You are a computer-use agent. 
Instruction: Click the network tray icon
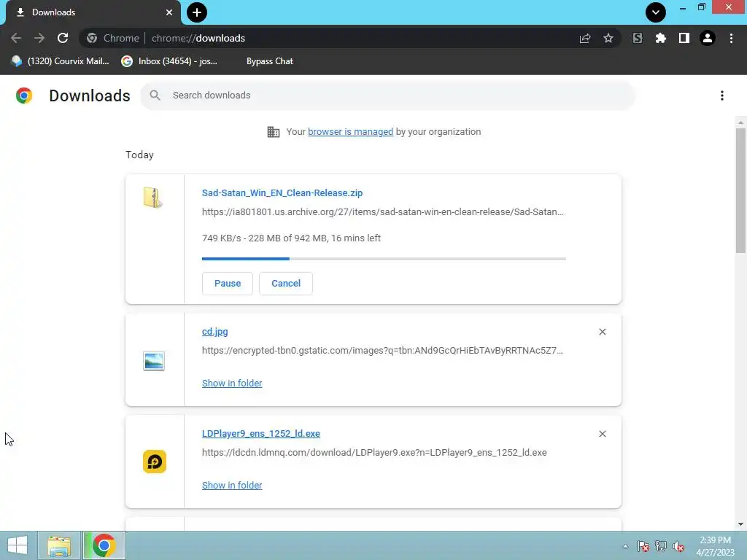click(660, 546)
